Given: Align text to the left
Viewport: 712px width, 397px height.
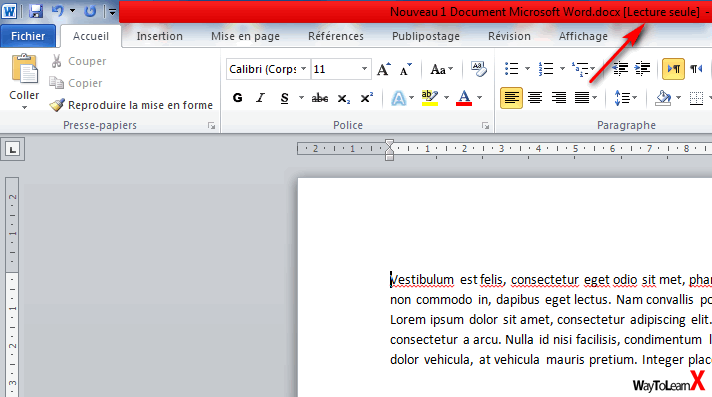Looking at the screenshot, I should click(511, 98).
